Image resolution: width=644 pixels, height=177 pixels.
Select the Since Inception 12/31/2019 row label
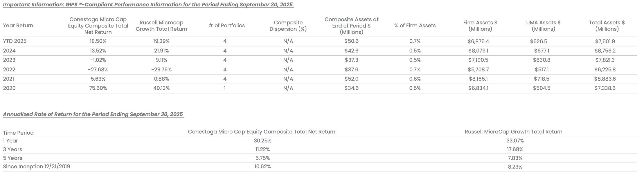(x=37, y=167)
